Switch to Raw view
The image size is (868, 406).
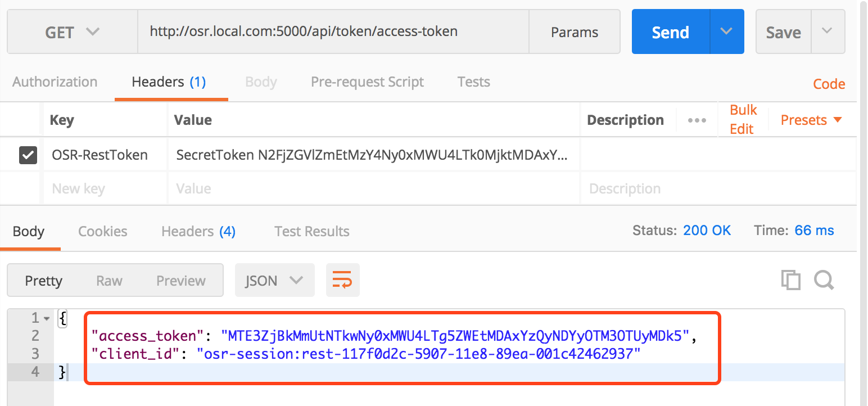110,281
